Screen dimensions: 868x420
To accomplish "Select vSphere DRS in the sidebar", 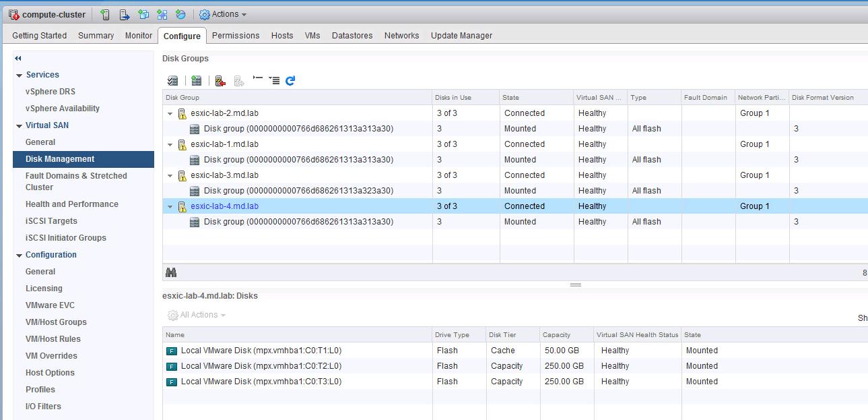I will click(x=51, y=92).
